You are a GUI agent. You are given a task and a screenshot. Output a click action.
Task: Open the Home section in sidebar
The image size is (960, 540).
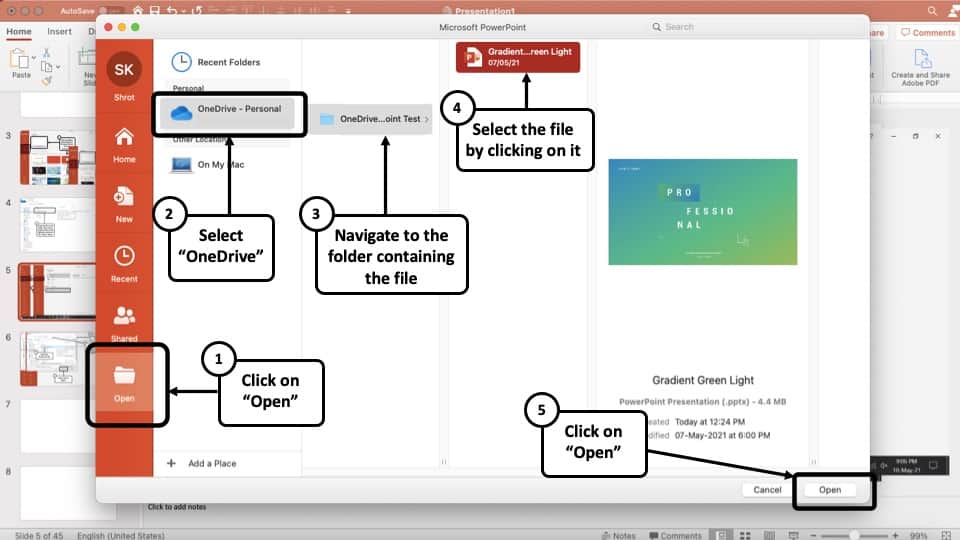(124, 145)
